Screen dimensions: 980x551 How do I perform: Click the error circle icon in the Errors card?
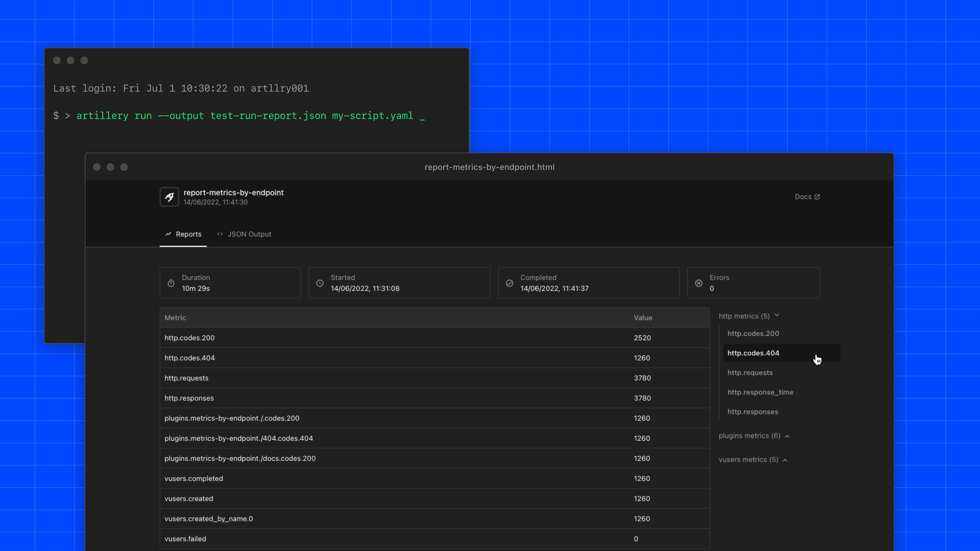[x=699, y=283]
